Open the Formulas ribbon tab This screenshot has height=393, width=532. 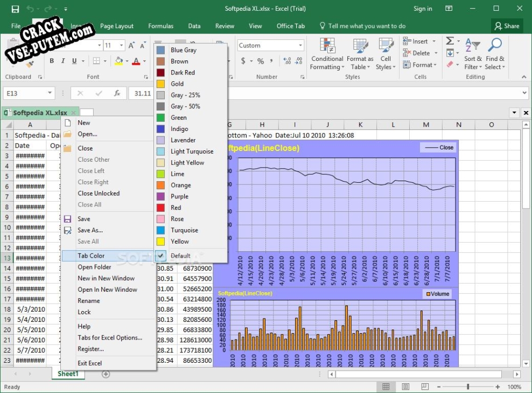160,26
